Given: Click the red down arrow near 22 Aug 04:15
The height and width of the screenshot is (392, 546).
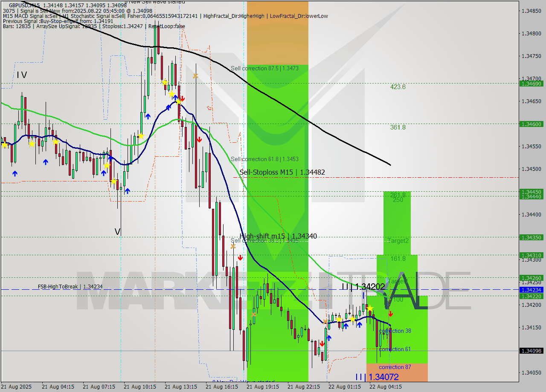Looking at the screenshot, I should pyautogui.click(x=391, y=314).
